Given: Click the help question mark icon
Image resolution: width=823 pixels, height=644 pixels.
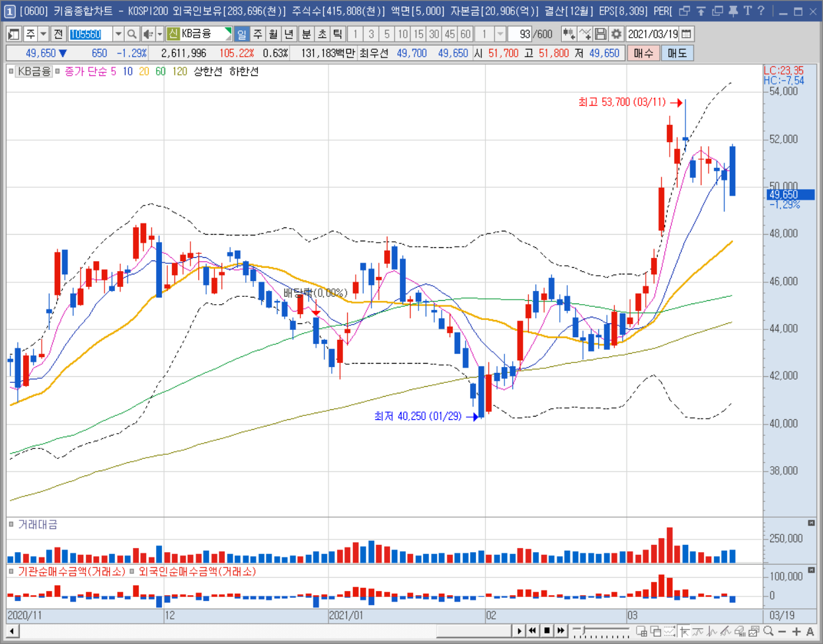Looking at the screenshot, I should pos(761,11).
